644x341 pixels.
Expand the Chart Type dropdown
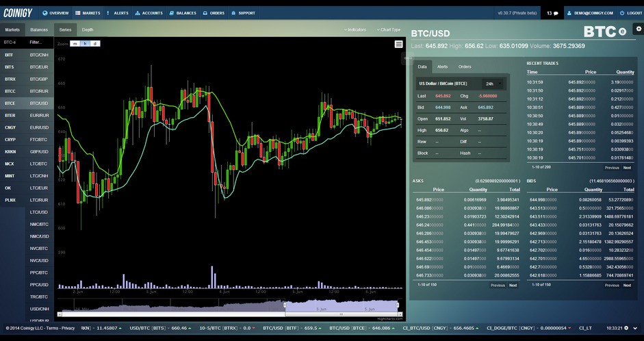[x=388, y=29]
